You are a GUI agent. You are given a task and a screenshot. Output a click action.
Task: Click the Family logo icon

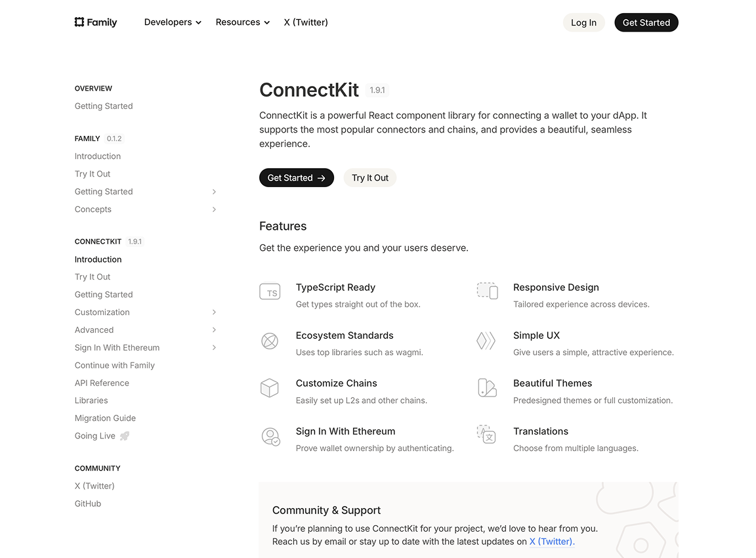click(79, 22)
